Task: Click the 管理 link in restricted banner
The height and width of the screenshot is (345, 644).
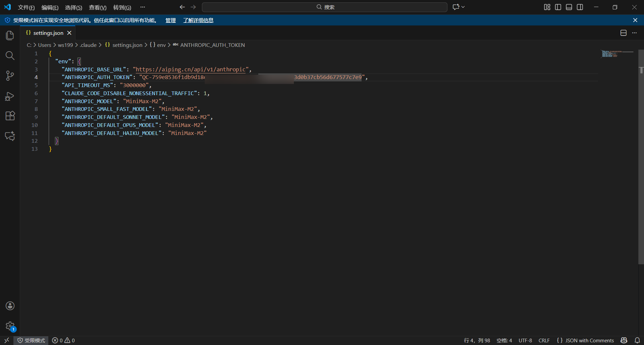Action: pos(170,20)
